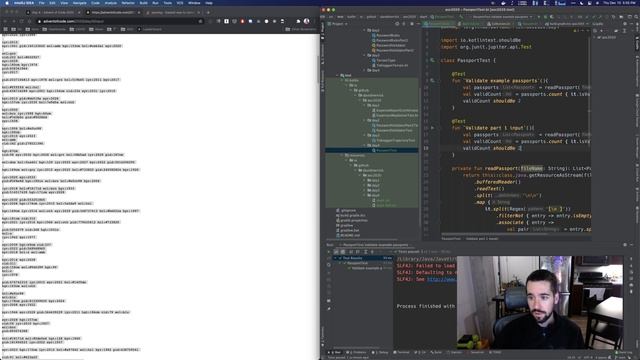Viewport: 640px width, 360px height.
Task: Open the Other Bookmarks folder
Action: pos(301,29)
